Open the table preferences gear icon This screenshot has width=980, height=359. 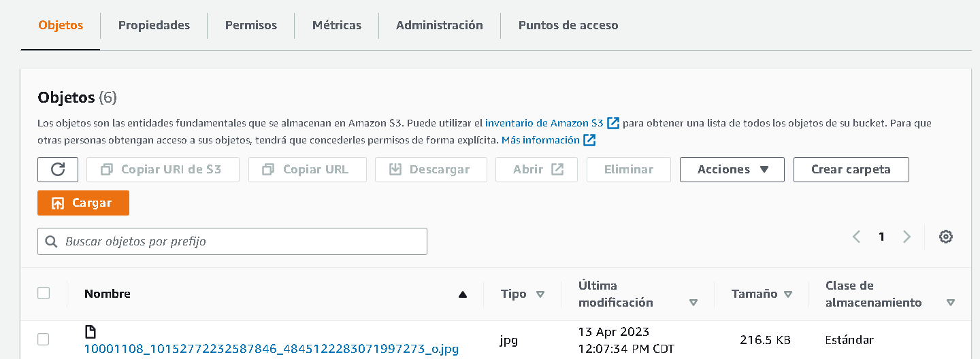click(x=945, y=237)
